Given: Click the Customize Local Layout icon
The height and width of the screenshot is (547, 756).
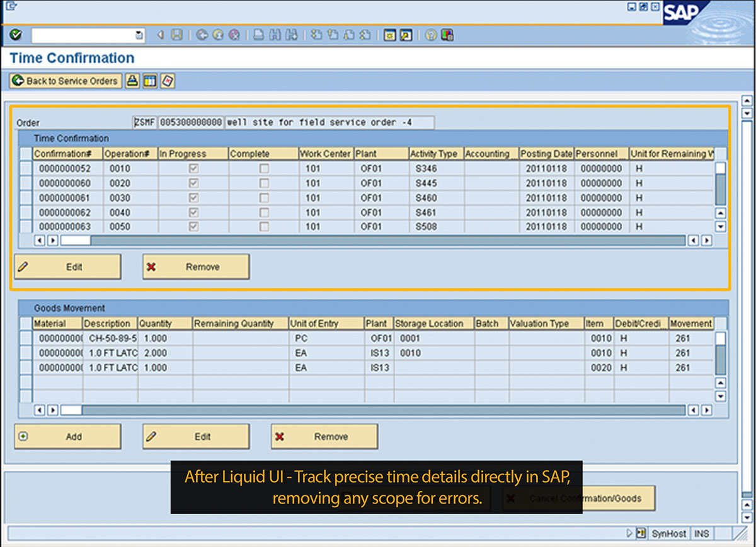Looking at the screenshot, I should coord(447,35).
